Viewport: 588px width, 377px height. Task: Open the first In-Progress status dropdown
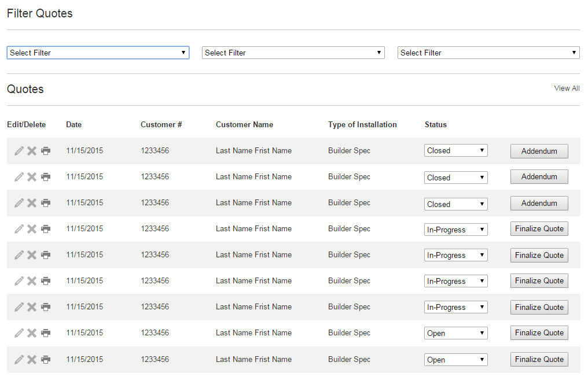tap(456, 230)
